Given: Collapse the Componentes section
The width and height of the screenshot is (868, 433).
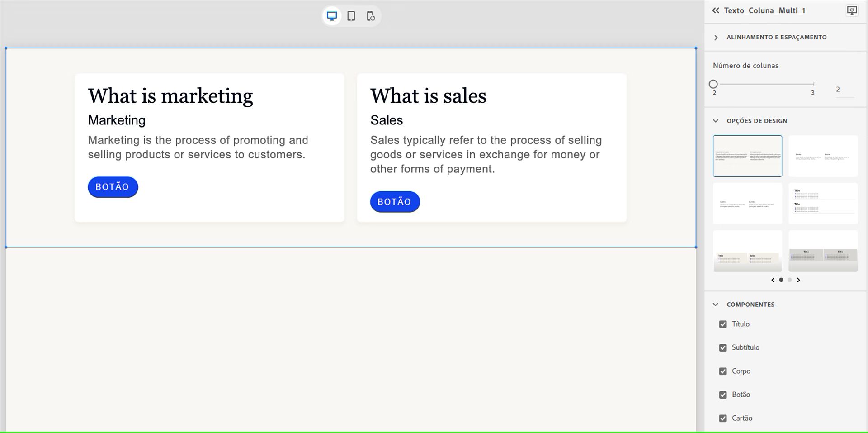Looking at the screenshot, I should (x=716, y=305).
